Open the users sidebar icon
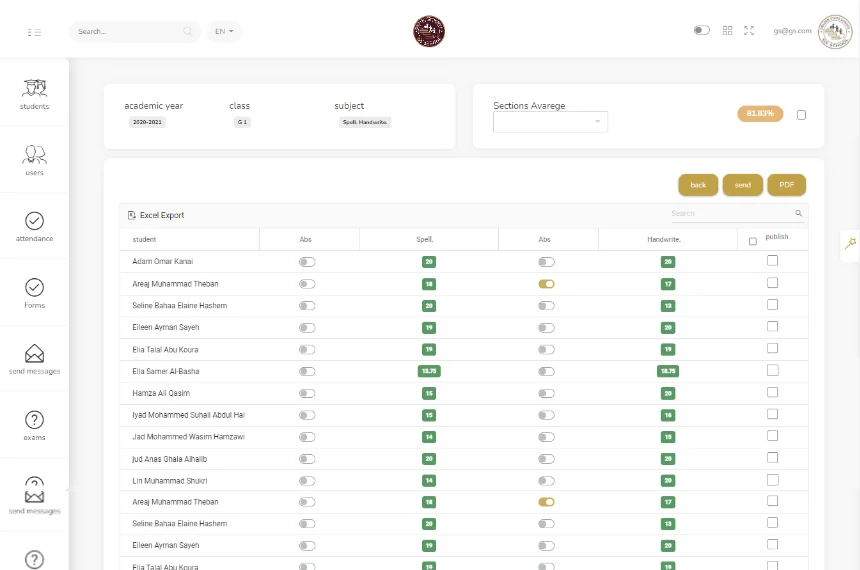This screenshot has width=860, height=570. pos(34,154)
